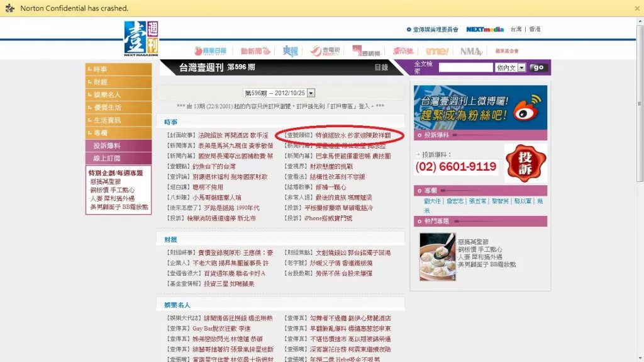This screenshot has height=362, width=644.
Task: Click the 全文檢索 search input field
Action: point(465,67)
